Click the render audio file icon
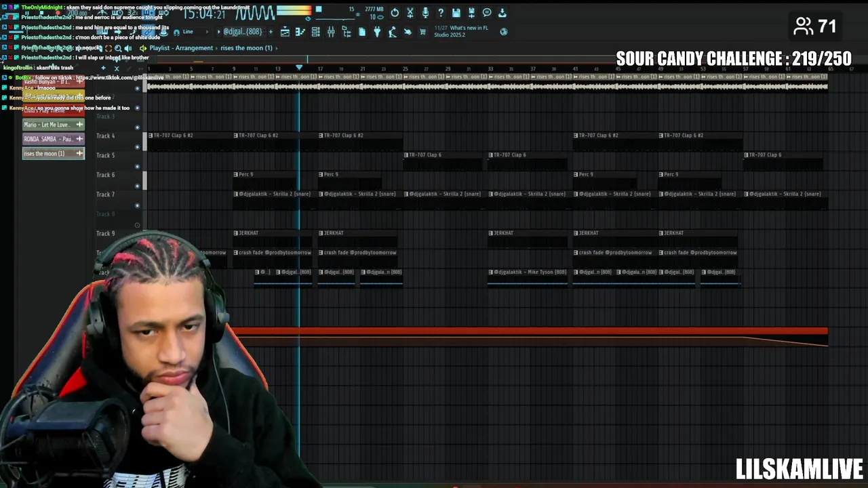The height and width of the screenshot is (488, 868). tap(472, 12)
